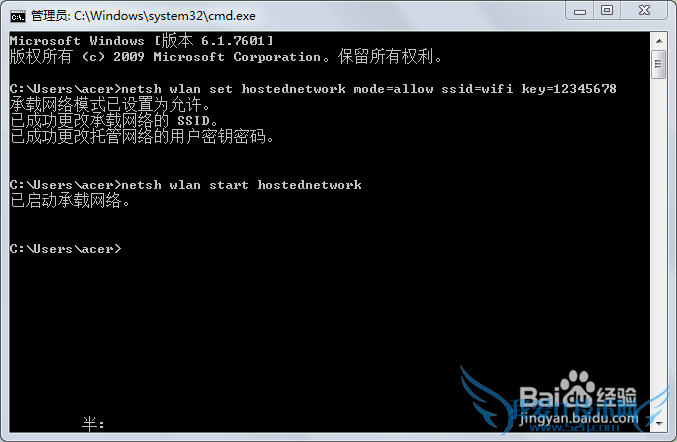The width and height of the screenshot is (677, 442).
Task: Click the title bar text C:\Windows\system32\cmd.exe
Action: coord(165,16)
